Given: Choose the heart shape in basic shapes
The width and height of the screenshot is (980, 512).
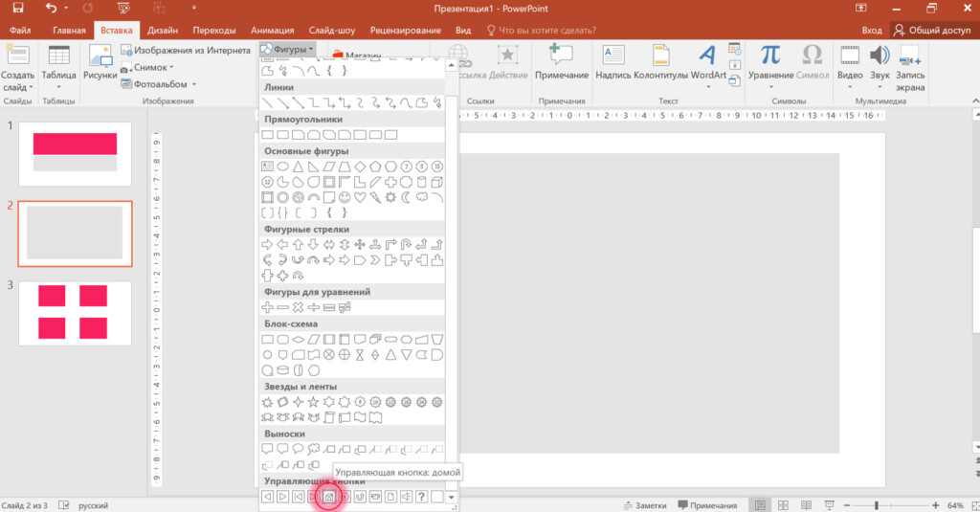Looking at the screenshot, I should click(x=360, y=198).
